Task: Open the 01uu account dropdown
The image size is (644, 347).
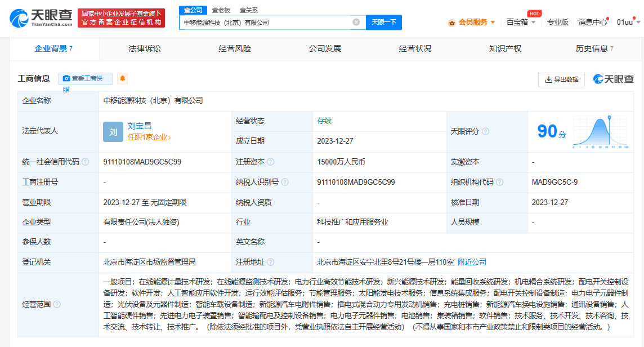Action: click(x=628, y=22)
